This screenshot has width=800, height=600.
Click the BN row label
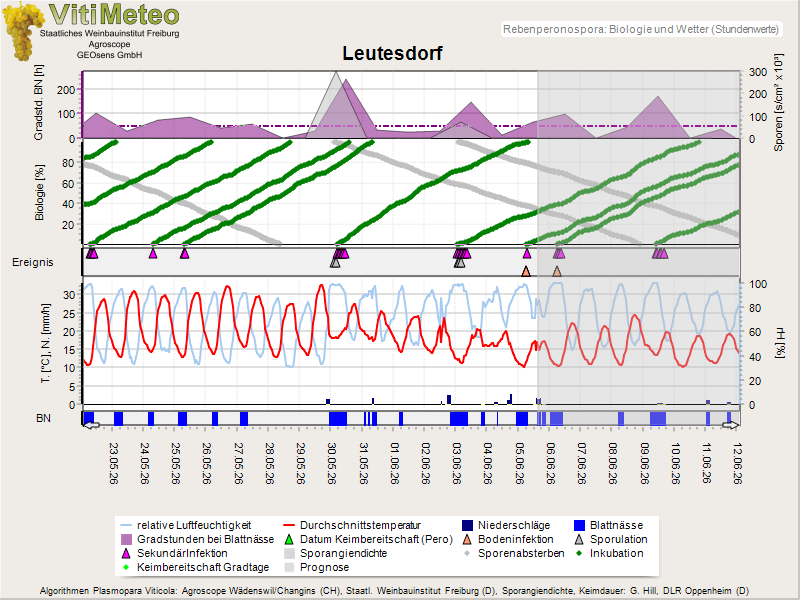click(43, 418)
